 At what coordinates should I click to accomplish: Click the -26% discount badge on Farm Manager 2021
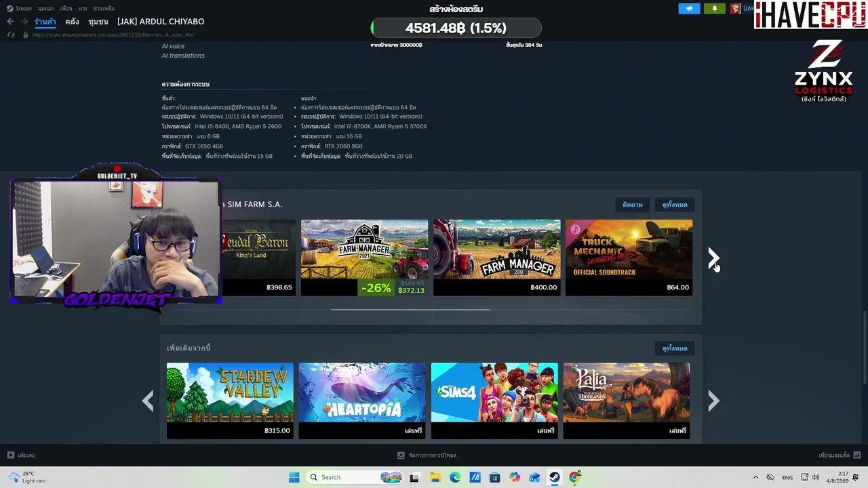click(x=376, y=287)
